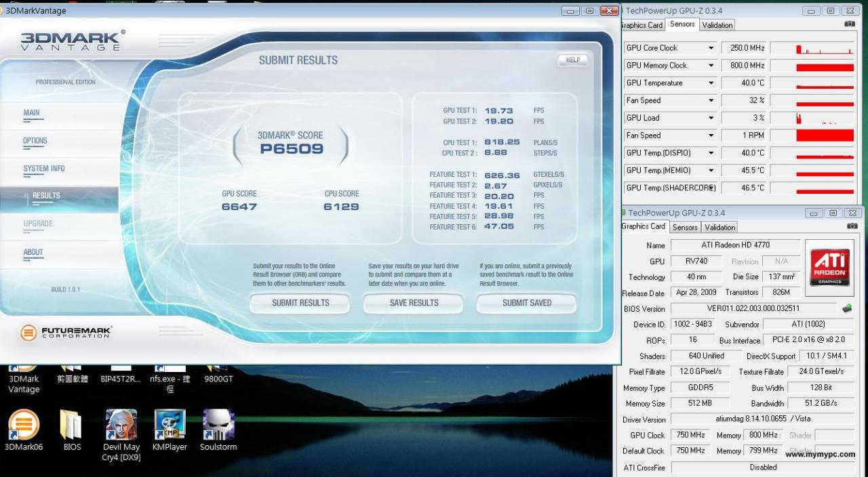Click the ATI Radeon Graphics logo

tap(829, 266)
